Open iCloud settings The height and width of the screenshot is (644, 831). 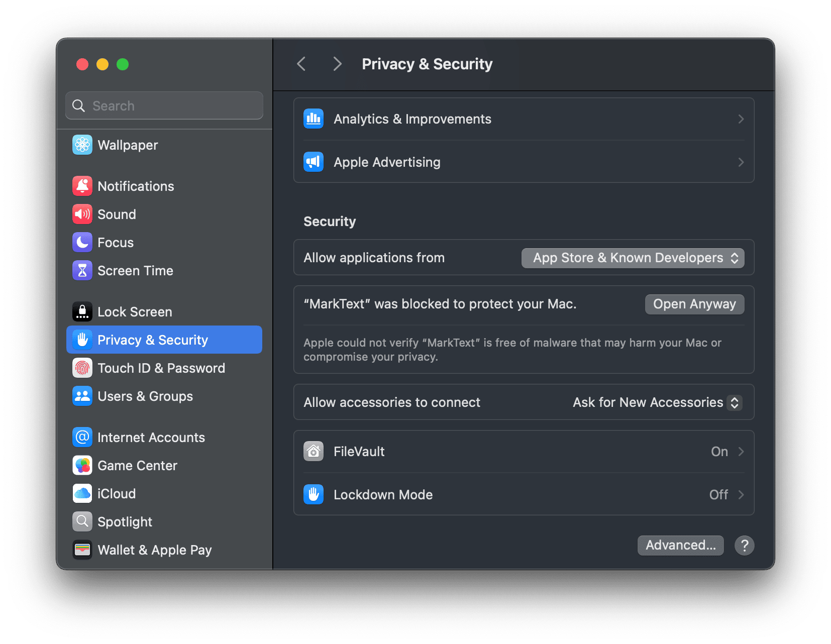(164, 494)
